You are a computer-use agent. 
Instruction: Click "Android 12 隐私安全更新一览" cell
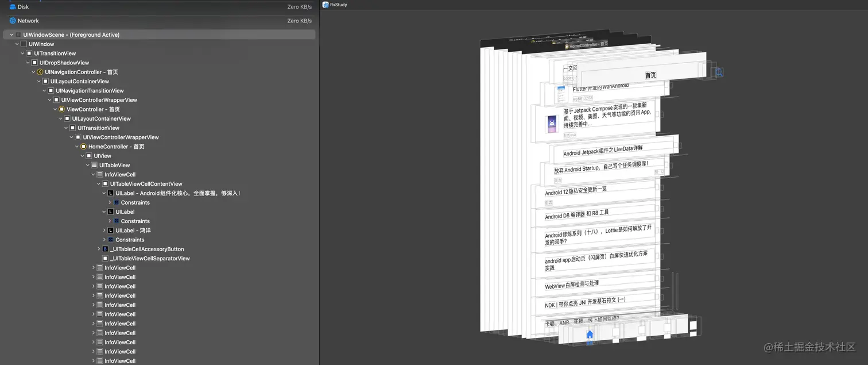click(x=576, y=191)
